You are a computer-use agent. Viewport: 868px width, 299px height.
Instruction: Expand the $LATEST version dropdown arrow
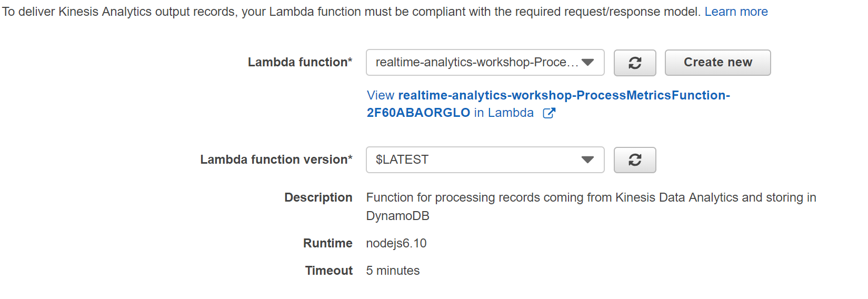pos(588,160)
